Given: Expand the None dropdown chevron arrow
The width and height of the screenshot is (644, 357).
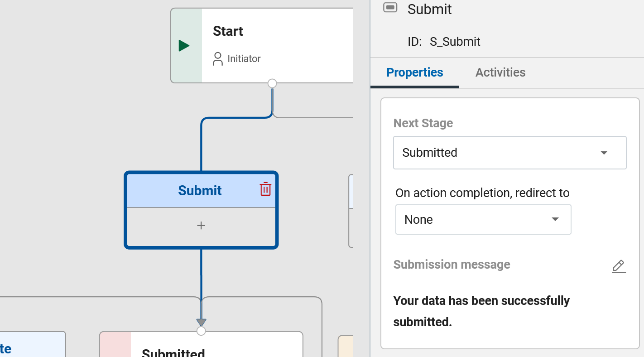Looking at the screenshot, I should click(555, 219).
